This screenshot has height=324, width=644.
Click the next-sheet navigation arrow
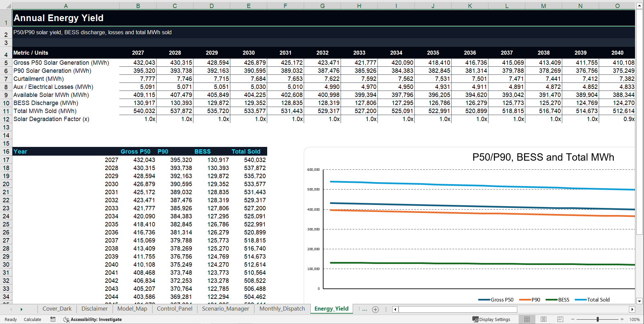click(21, 309)
